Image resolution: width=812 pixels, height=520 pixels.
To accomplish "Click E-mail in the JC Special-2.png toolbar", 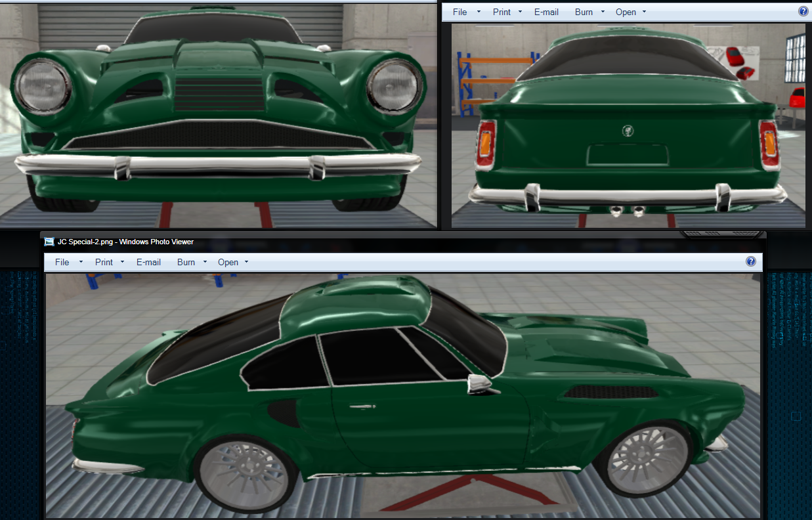I will coord(148,262).
